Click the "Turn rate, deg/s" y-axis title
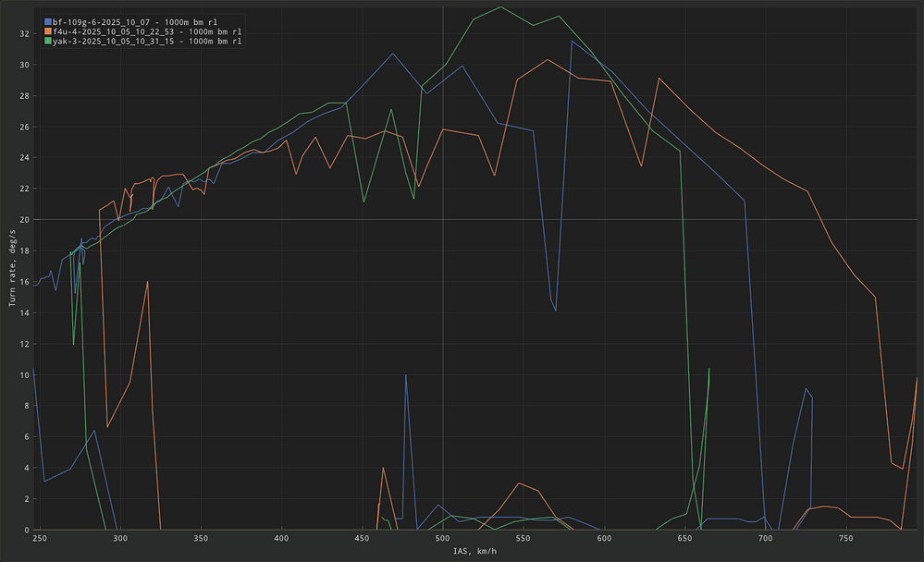The width and height of the screenshot is (924, 562). click(12, 268)
